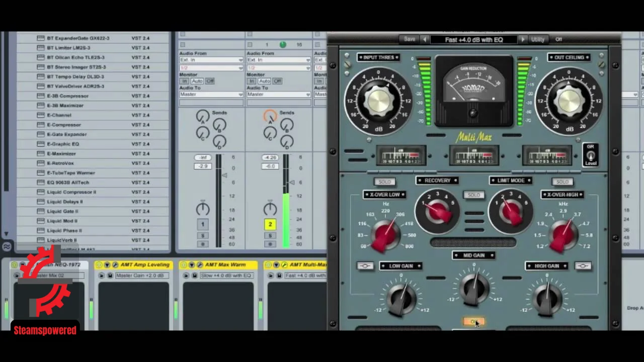Click the link icon right of HIGH GAIN

coord(583,266)
